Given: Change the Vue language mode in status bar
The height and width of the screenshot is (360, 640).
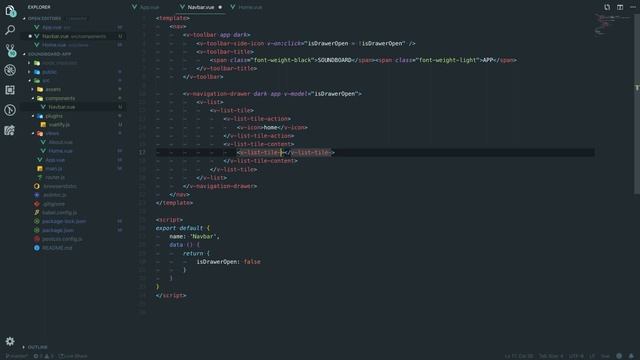Looking at the screenshot, I should [605, 356].
